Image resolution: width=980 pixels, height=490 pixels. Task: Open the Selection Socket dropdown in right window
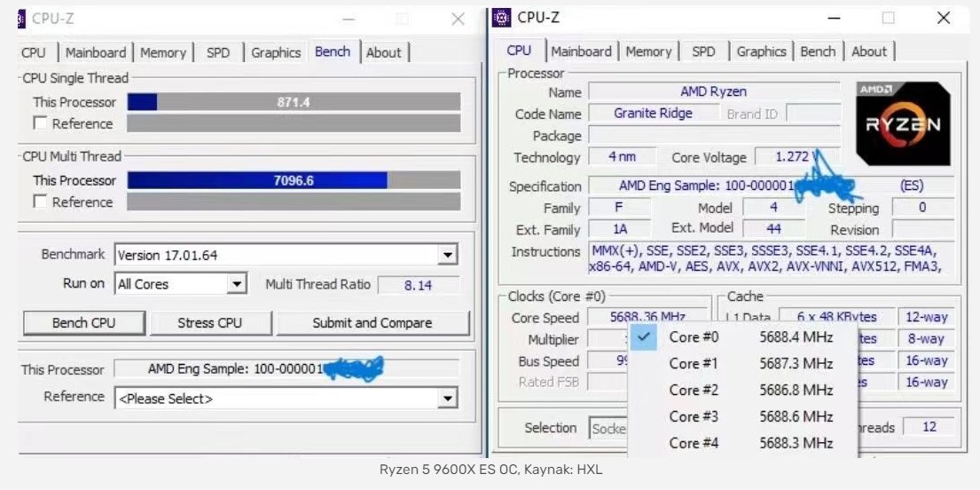pos(608,428)
